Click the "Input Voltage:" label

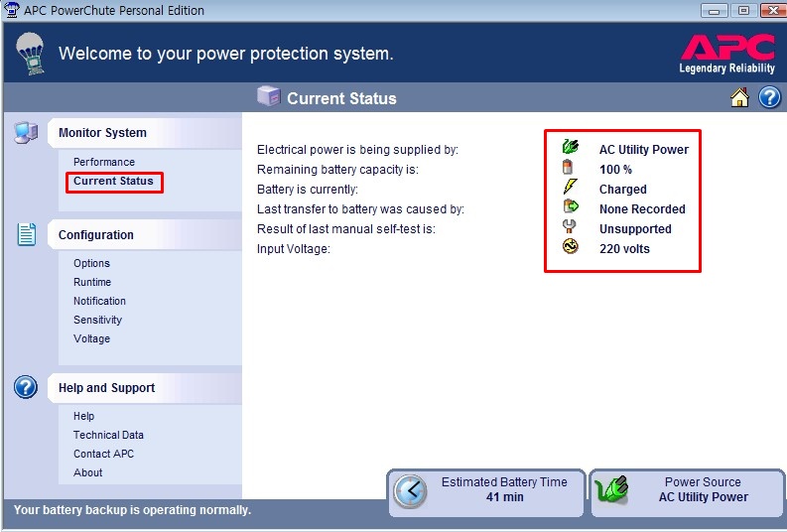(294, 249)
